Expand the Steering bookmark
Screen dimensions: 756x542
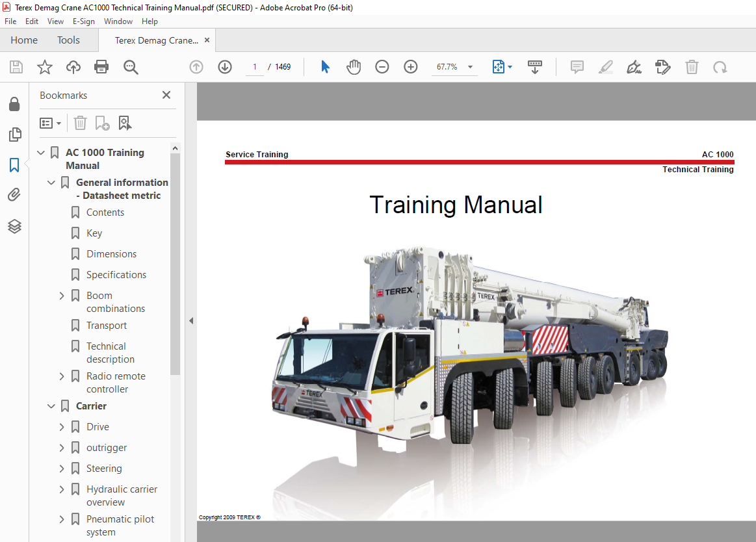pyautogui.click(x=62, y=468)
